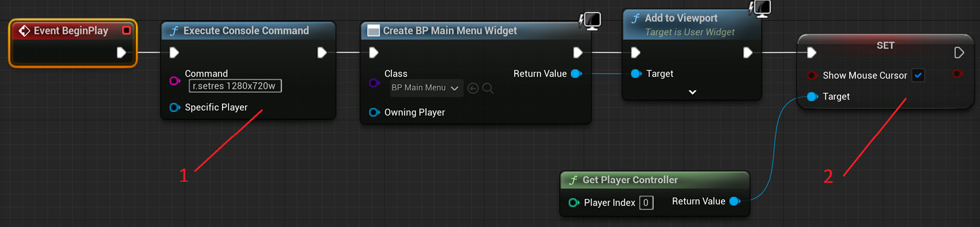Click Add to Viewport input exec pin
Image resolution: width=980 pixels, height=227 pixels.
636,53
